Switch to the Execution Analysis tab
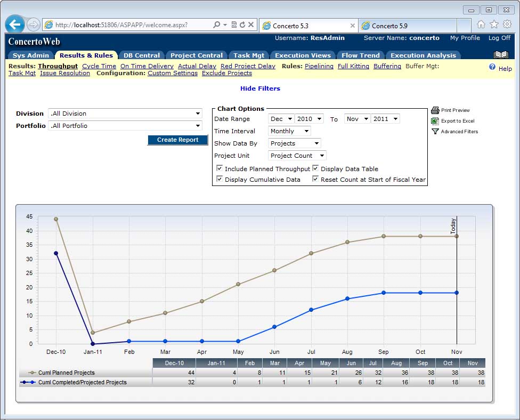The width and height of the screenshot is (520, 420). (423, 55)
